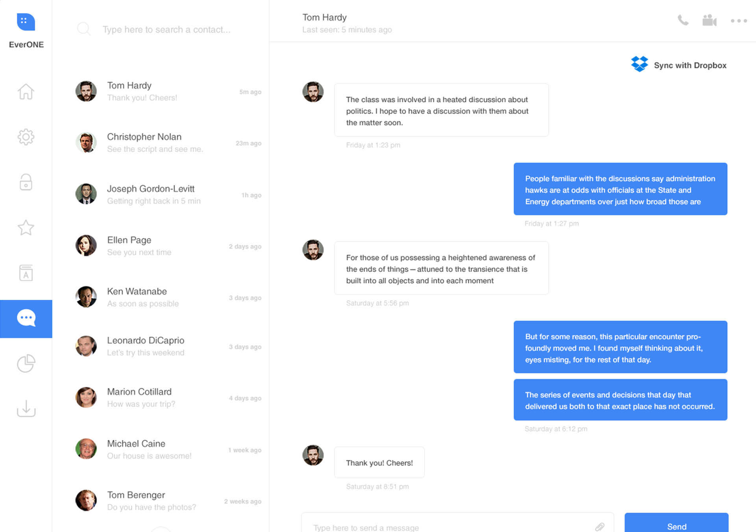Click the contact search field
This screenshot has width=756, height=532.
(166, 30)
